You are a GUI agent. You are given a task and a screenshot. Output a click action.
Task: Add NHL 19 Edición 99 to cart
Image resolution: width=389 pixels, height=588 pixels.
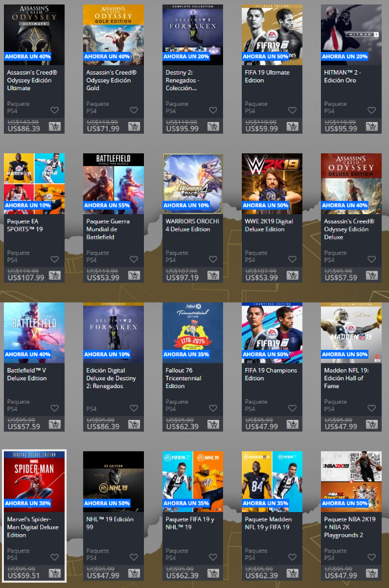[134, 574]
